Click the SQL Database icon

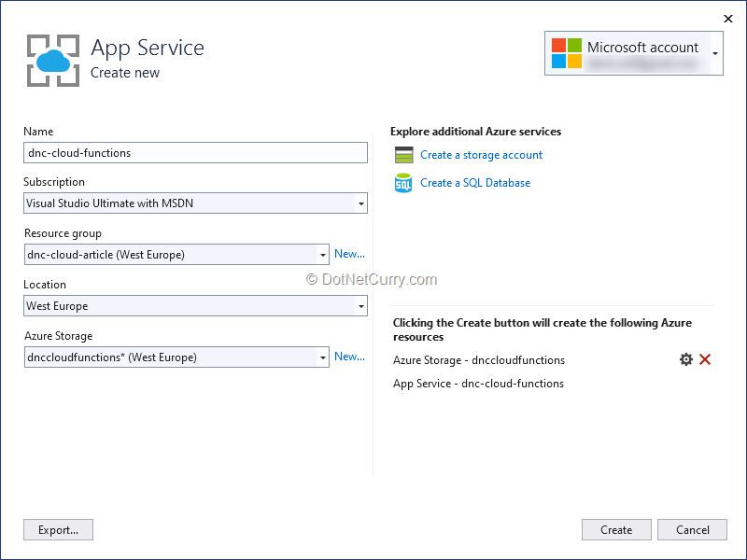point(403,183)
